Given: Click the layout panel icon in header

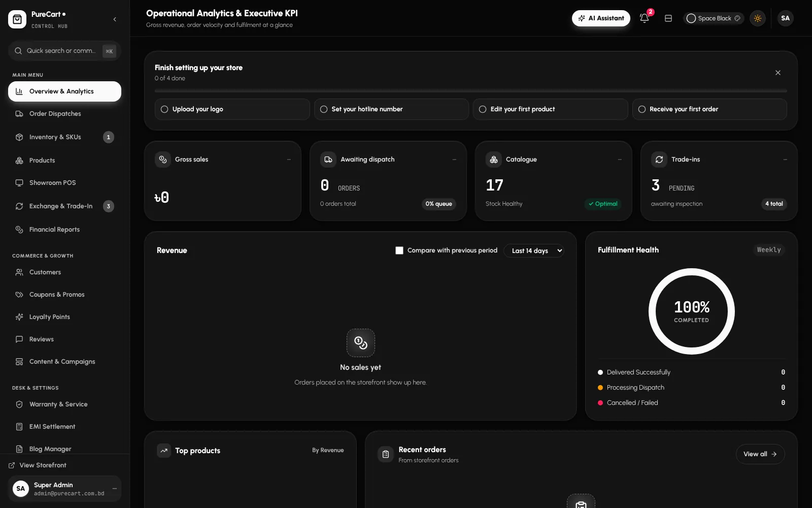Looking at the screenshot, I should point(668,18).
